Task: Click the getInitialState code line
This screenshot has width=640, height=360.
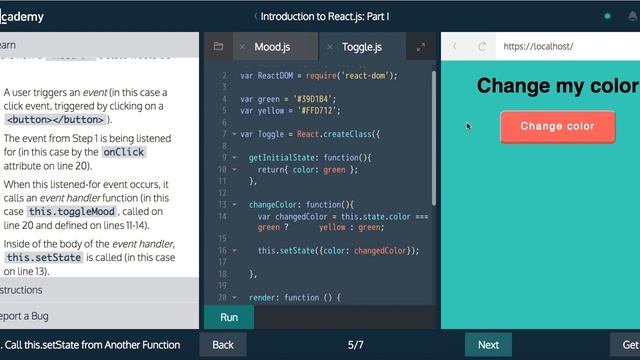Action: click(x=310, y=158)
